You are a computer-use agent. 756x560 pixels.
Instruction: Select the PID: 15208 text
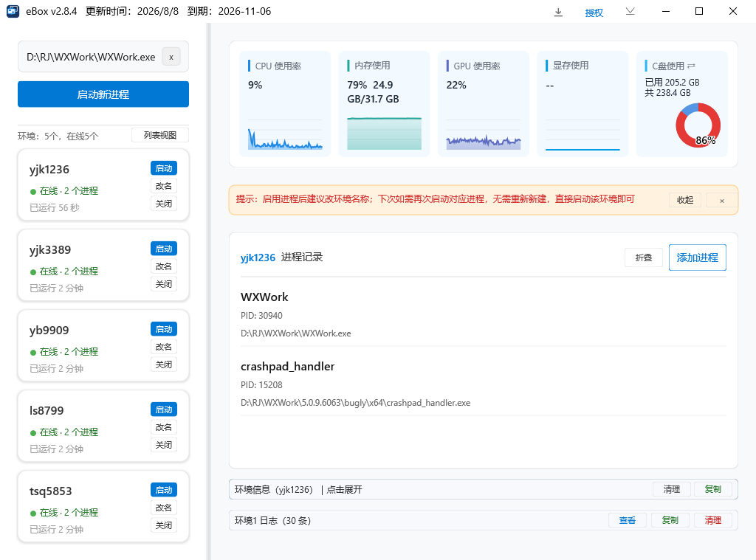pyautogui.click(x=261, y=385)
